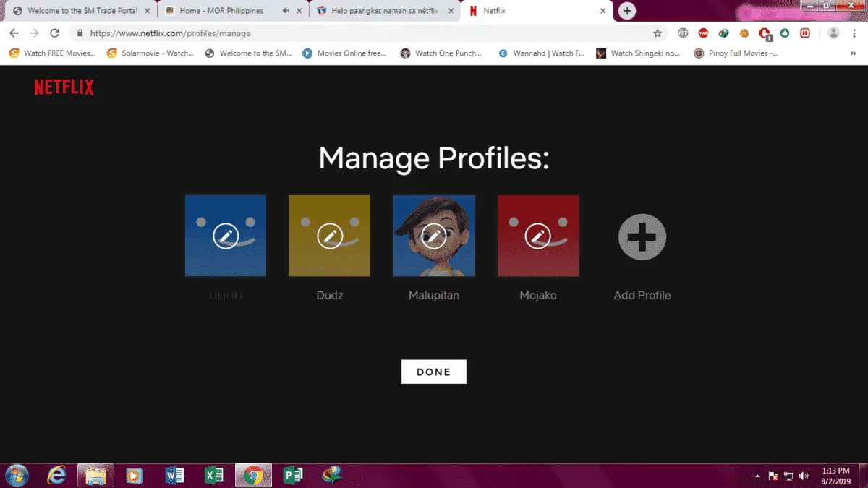Expand hidden bookmarks chevron
The width and height of the screenshot is (868, 488).
[x=854, y=53]
